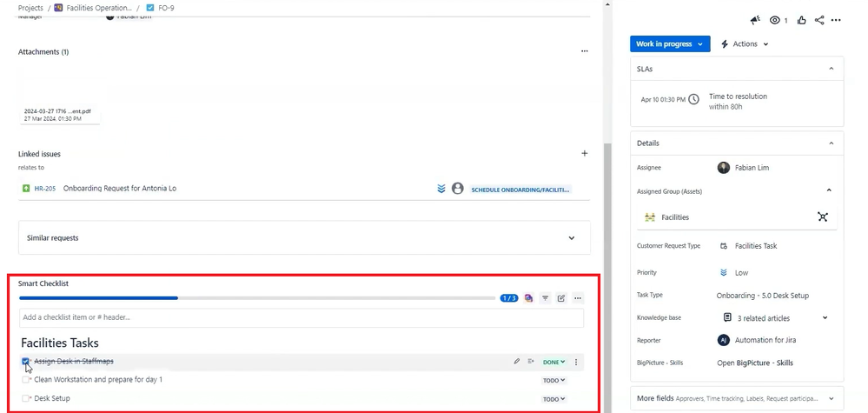Screen dimensions: 868x413
Task: Click the share icon
Action: [819, 21]
